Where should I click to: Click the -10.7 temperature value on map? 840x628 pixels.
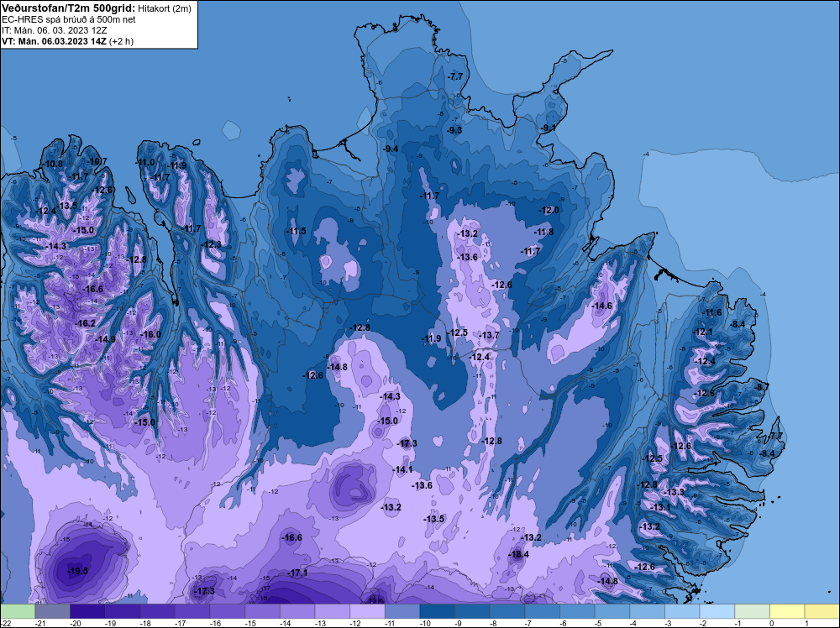[x=97, y=161]
